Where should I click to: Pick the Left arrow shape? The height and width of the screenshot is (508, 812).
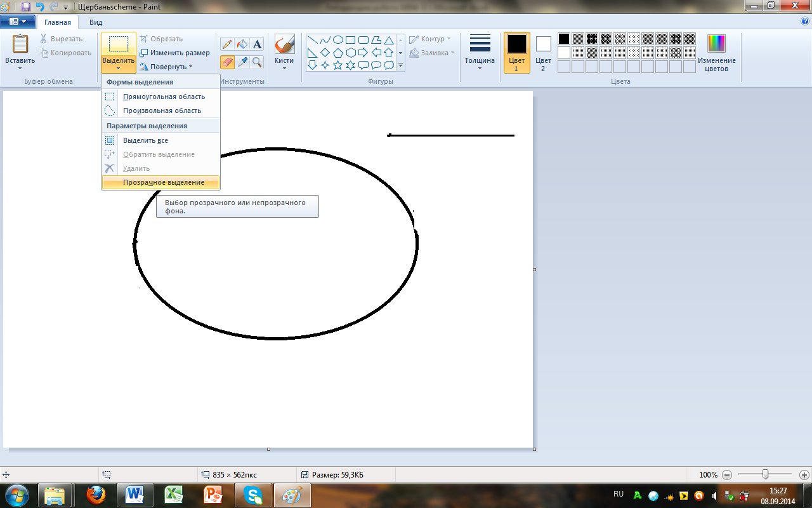[x=376, y=53]
